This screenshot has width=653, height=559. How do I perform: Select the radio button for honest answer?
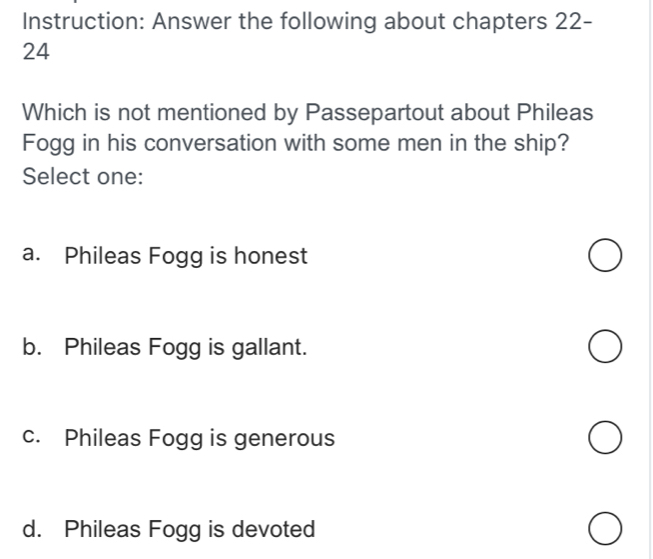(x=603, y=257)
